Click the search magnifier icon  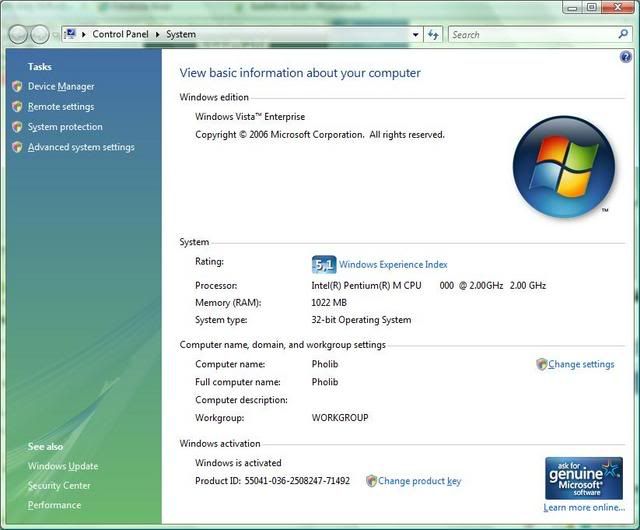click(623, 34)
